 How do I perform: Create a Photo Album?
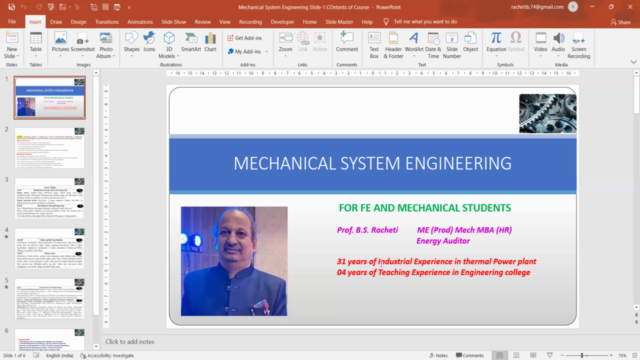tap(106, 45)
